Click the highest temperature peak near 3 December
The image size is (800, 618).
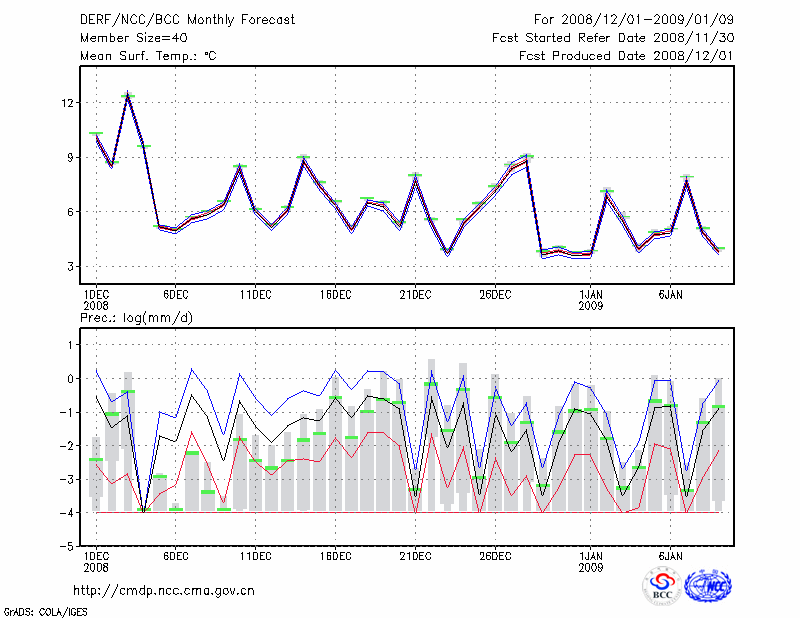coord(128,96)
